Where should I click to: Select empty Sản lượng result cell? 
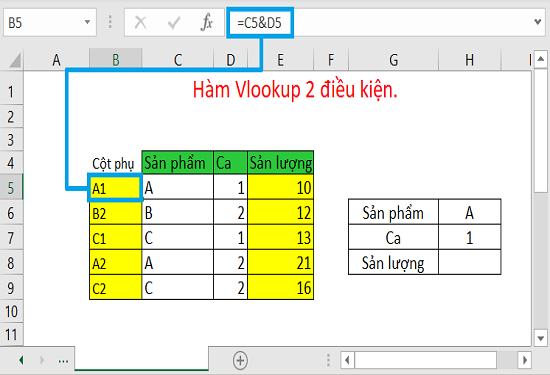tap(470, 262)
